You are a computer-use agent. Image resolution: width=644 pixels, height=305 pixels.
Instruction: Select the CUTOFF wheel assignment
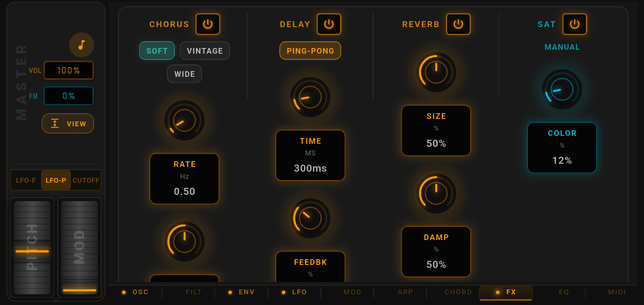click(86, 180)
